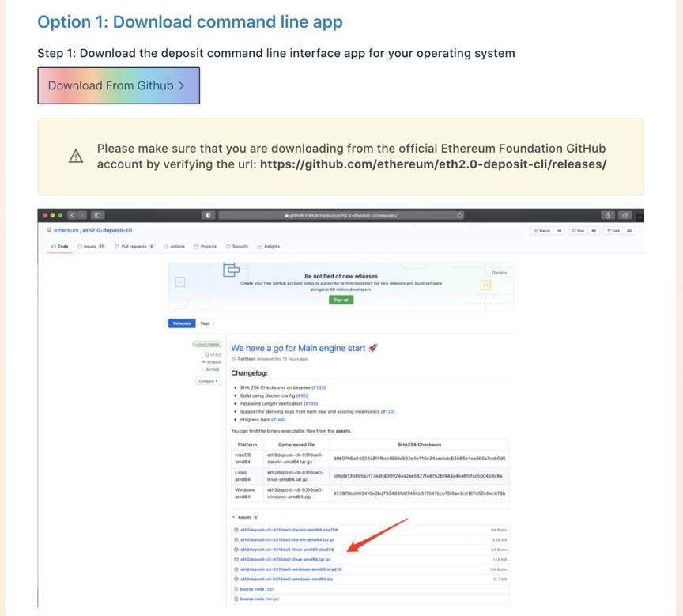The width and height of the screenshot is (683, 616).
Task: Click the github.com/ethereum/eth2.0-deposit-cli/releases/ URL text
Action: coord(433,164)
